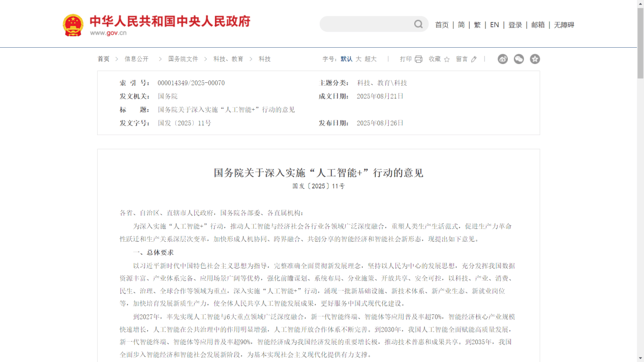Open the EN English version
The width and height of the screenshot is (644, 362).
pyautogui.click(x=494, y=25)
